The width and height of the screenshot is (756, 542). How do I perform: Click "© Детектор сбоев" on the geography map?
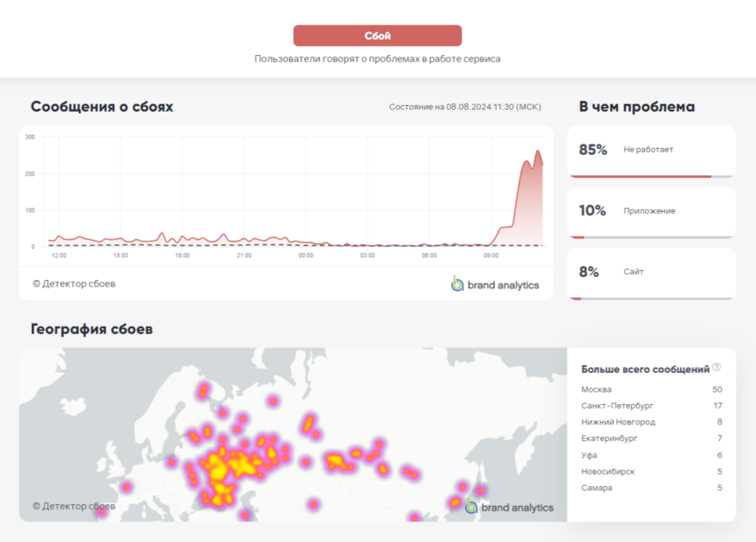pyautogui.click(x=74, y=507)
